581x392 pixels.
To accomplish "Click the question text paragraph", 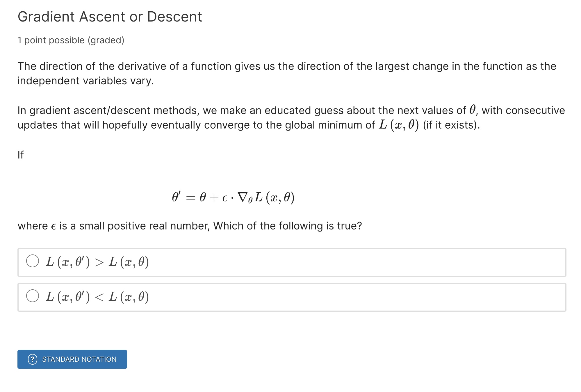I will pyautogui.click(x=190, y=225).
